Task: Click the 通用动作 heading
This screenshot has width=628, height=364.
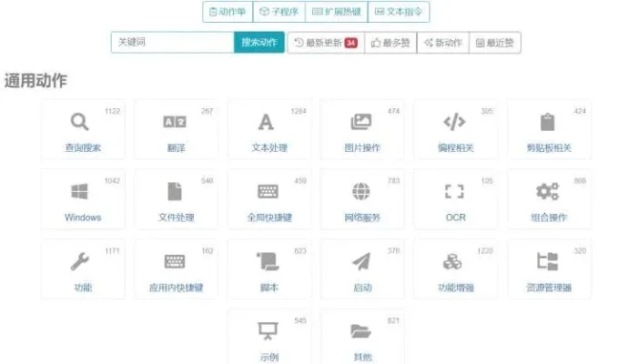Action: tap(35, 80)
